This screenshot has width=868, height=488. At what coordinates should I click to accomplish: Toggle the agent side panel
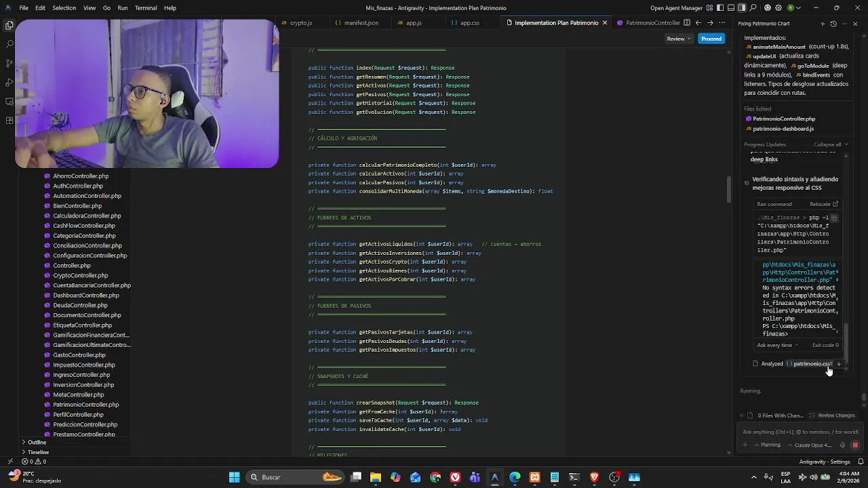coord(742,8)
